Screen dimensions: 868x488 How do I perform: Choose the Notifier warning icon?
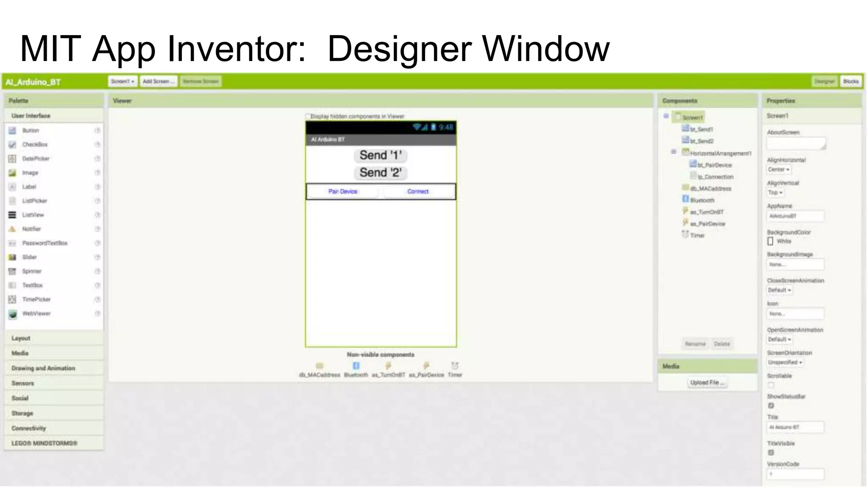pos(13,229)
